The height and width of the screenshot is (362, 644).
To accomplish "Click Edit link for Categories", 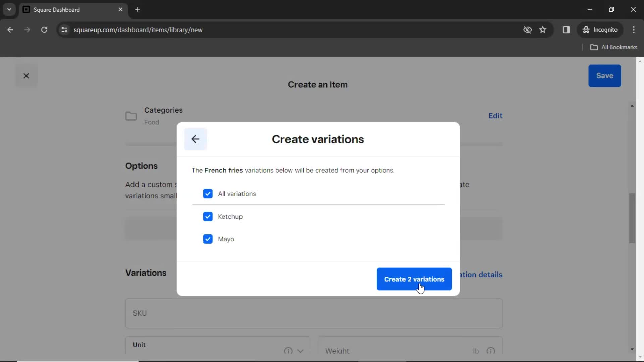I will 495,116.
